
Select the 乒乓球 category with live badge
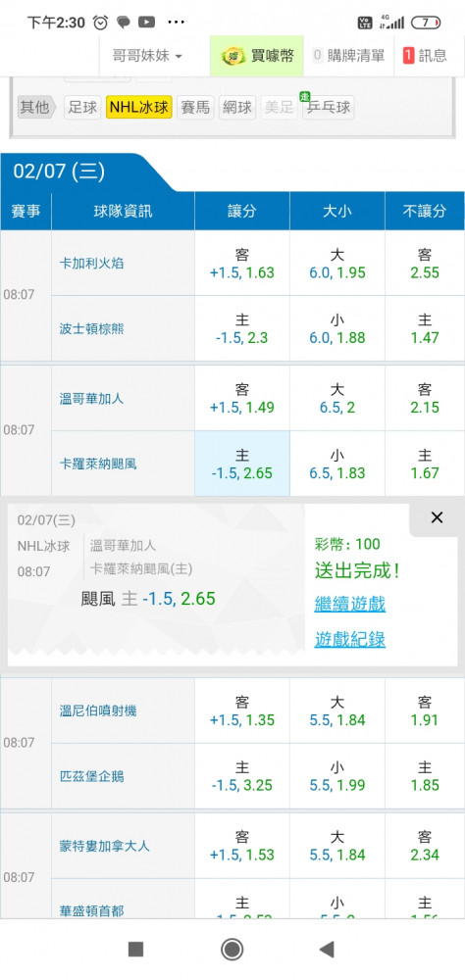[328, 108]
